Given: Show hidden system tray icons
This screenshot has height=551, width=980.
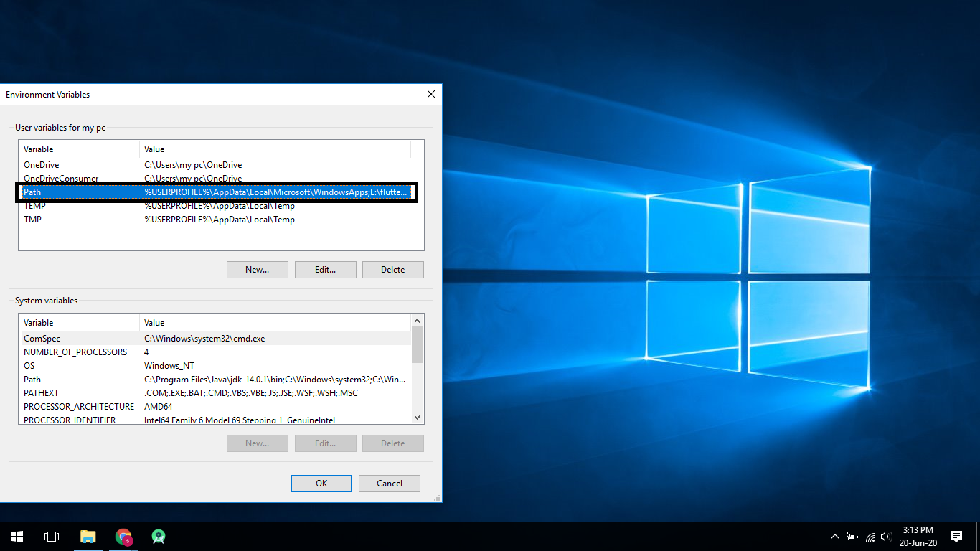Looking at the screenshot, I should tap(834, 536).
